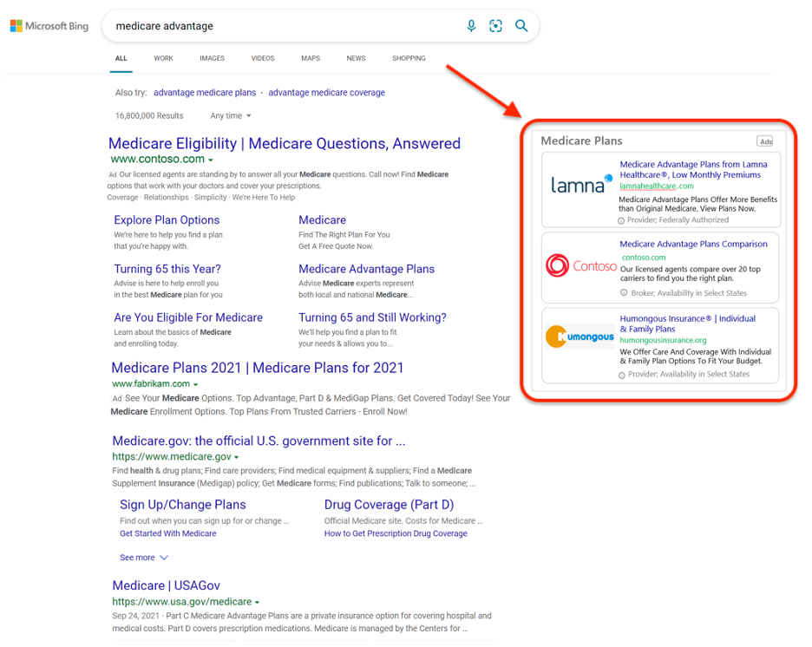Expand See more under Medicare.gov

tap(144, 558)
